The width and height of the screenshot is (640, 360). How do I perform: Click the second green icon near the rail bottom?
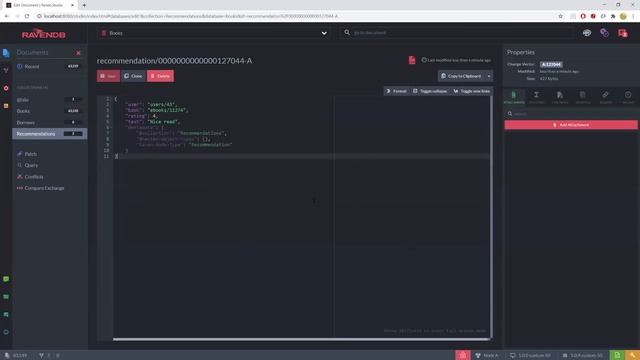point(6,297)
